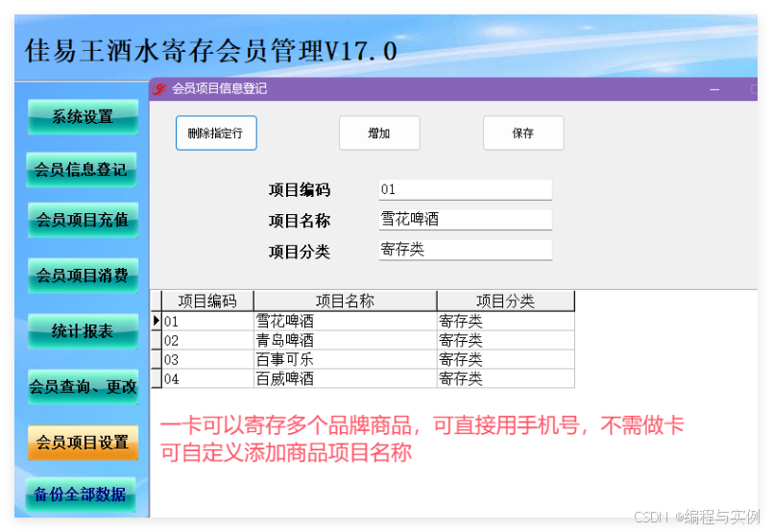Click 寄存类 in the 百威啤酒 row
The width and height of the screenshot is (772, 532).
506,378
